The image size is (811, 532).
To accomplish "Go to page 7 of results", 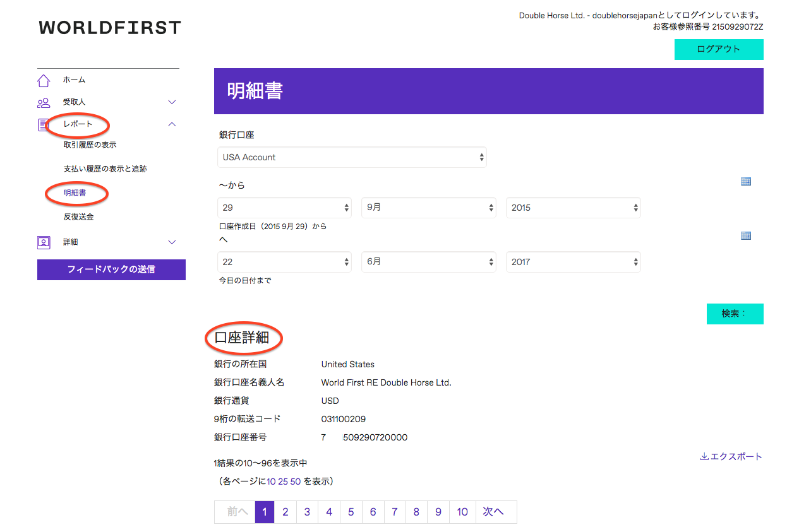I will (394, 512).
